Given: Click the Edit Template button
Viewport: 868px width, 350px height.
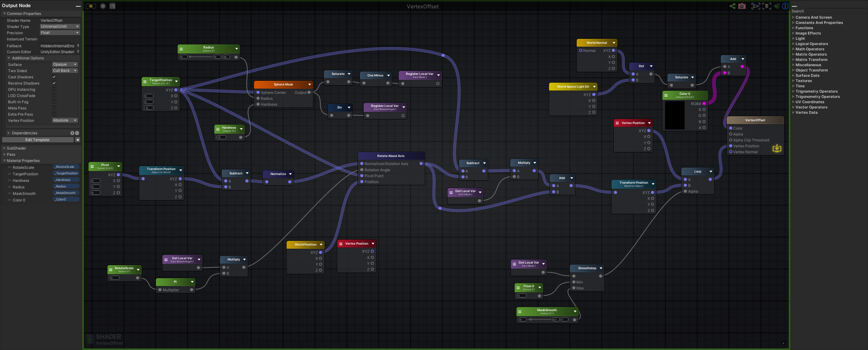Looking at the screenshot, I should (x=37, y=140).
